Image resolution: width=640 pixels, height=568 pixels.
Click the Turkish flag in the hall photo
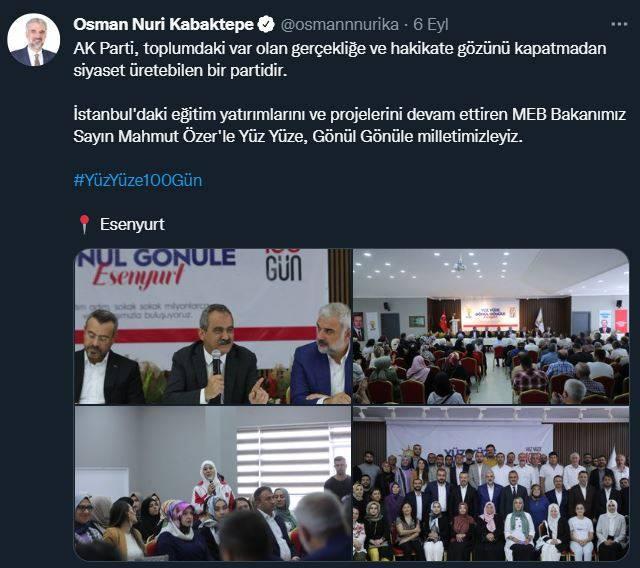tap(444, 321)
